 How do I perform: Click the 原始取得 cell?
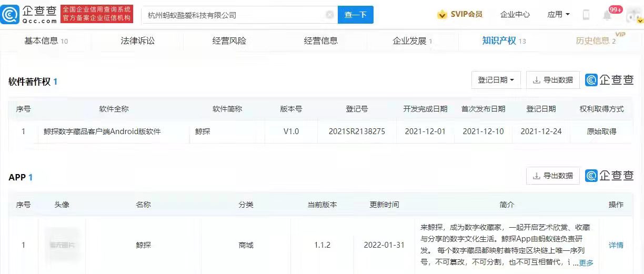pyautogui.click(x=601, y=131)
